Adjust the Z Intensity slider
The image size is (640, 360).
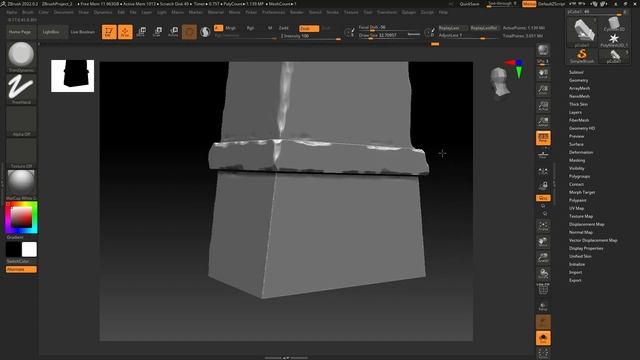tap(311, 36)
